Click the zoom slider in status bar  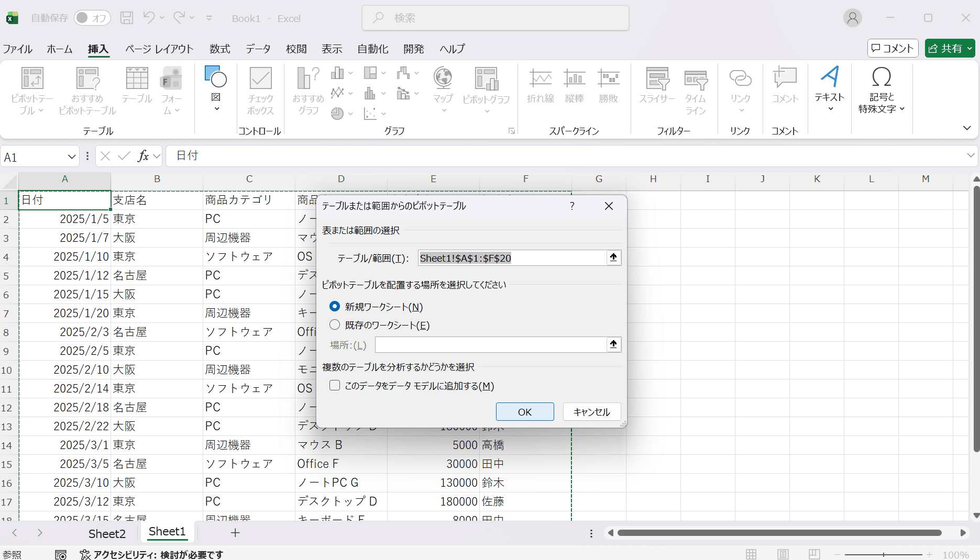coord(883,554)
